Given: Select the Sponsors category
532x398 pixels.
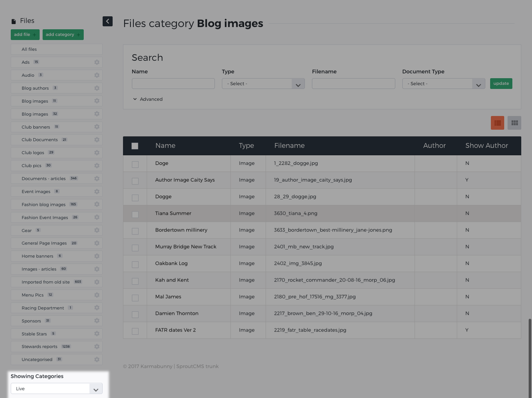Looking at the screenshot, I should coord(57,321).
